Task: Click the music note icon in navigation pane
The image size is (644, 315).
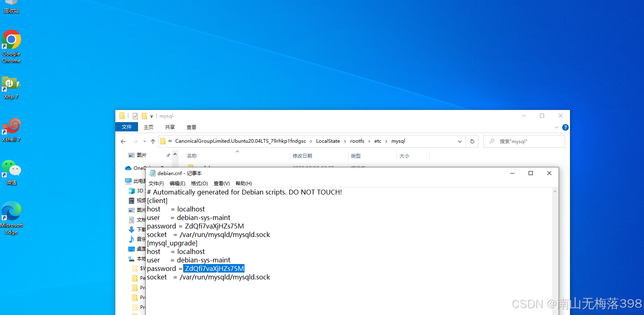Action: [x=132, y=239]
